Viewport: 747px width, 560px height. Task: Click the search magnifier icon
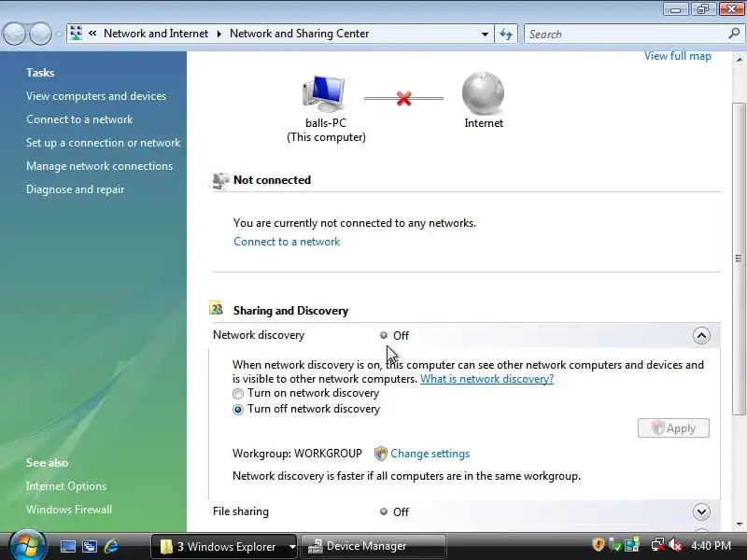[x=734, y=34]
